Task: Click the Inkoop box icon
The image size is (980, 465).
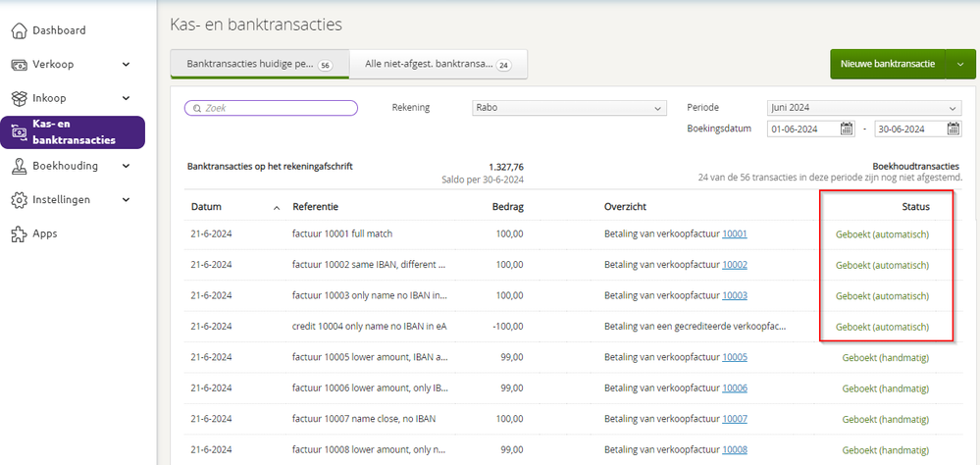Action: (19, 98)
